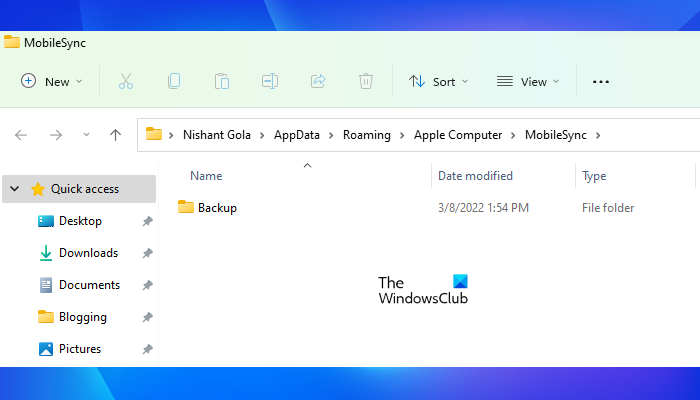The height and width of the screenshot is (400, 700).
Task: Expand chevron after MobileSync breadcrumb
Action: (598, 135)
